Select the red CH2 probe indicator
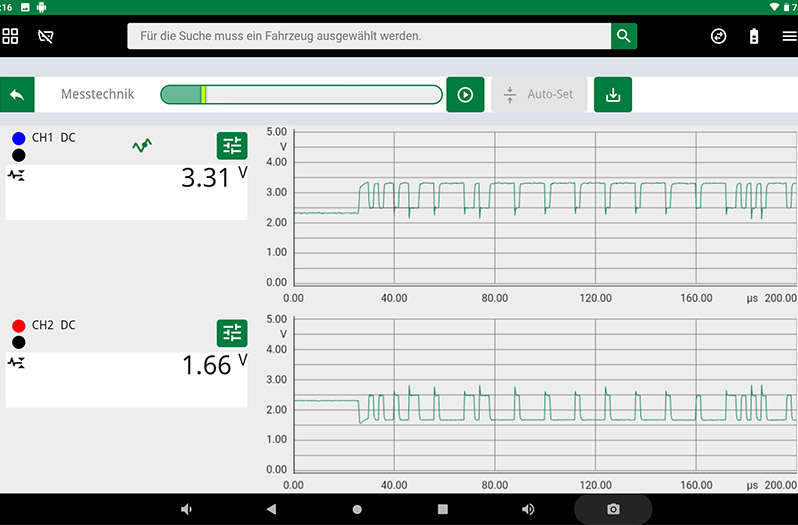This screenshot has width=798, height=525. [x=19, y=326]
